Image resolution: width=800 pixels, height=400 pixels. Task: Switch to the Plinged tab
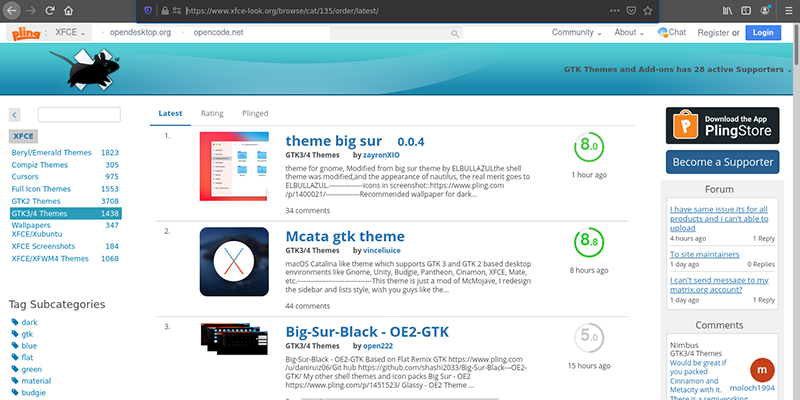coord(255,113)
